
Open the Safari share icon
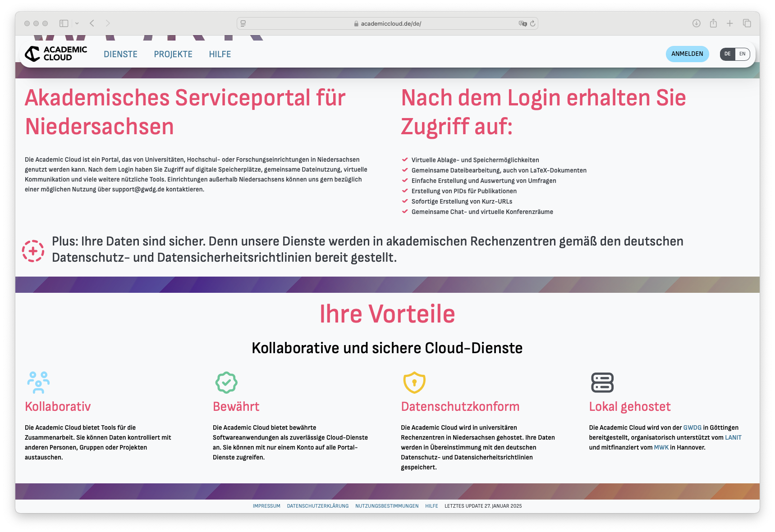coord(714,23)
